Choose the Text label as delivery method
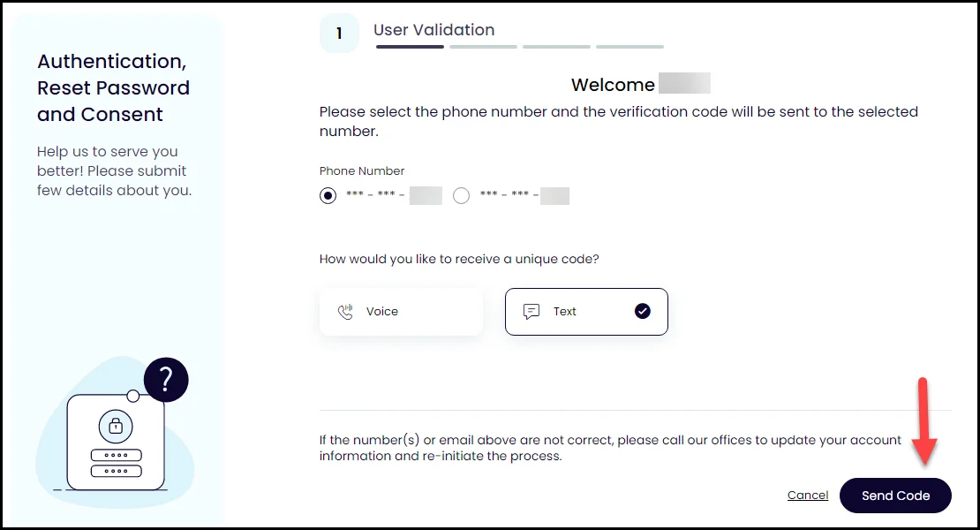The image size is (980, 530). (x=565, y=312)
